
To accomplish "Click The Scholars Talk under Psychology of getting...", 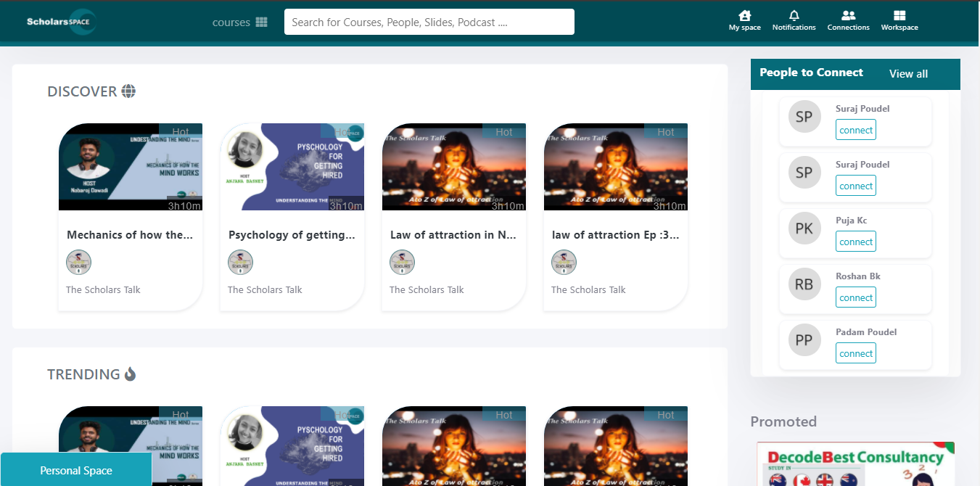I will [x=265, y=289].
